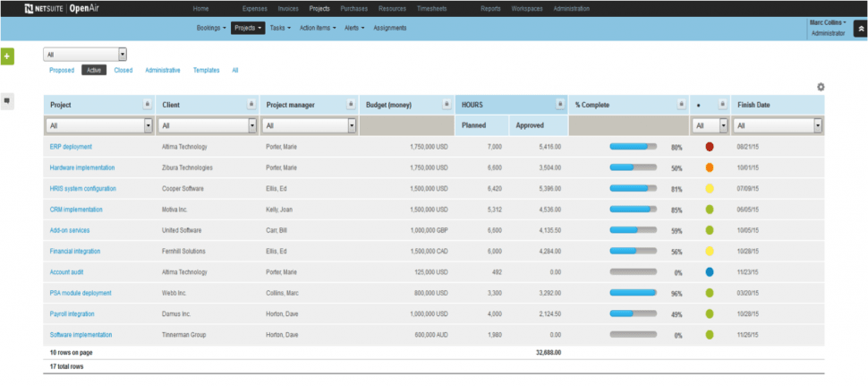868x386 pixels.
Task: Toggle lock icon on Budget (money) column
Action: click(x=447, y=104)
